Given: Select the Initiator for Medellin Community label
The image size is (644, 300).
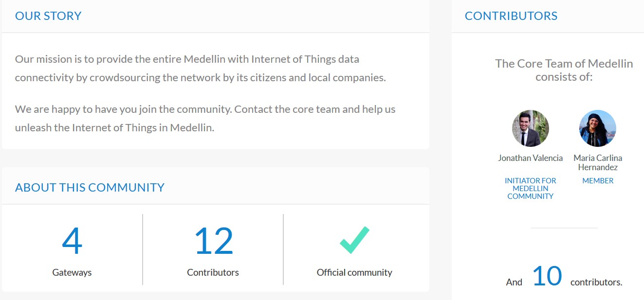Looking at the screenshot, I should pyautogui.click(x=531, y=188).
